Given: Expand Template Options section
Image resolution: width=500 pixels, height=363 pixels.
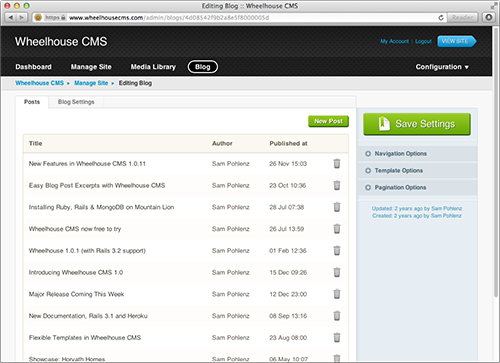Looking at the screenshot, I should click(417, 171).
